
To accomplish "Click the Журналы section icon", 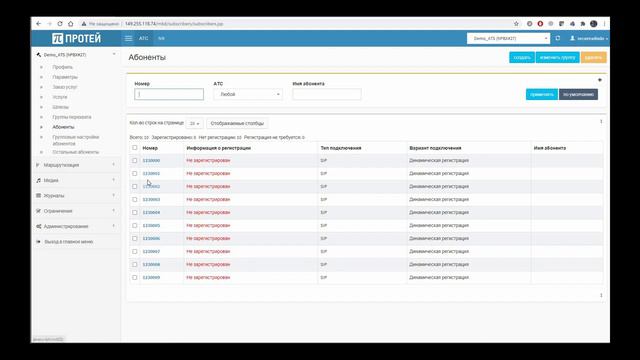I will tap(38, 196).
